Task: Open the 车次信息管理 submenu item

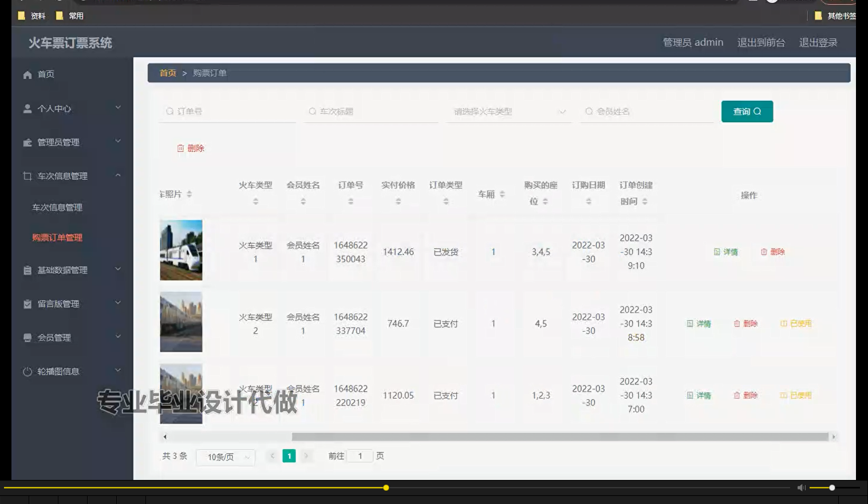Action: point(57,207)
